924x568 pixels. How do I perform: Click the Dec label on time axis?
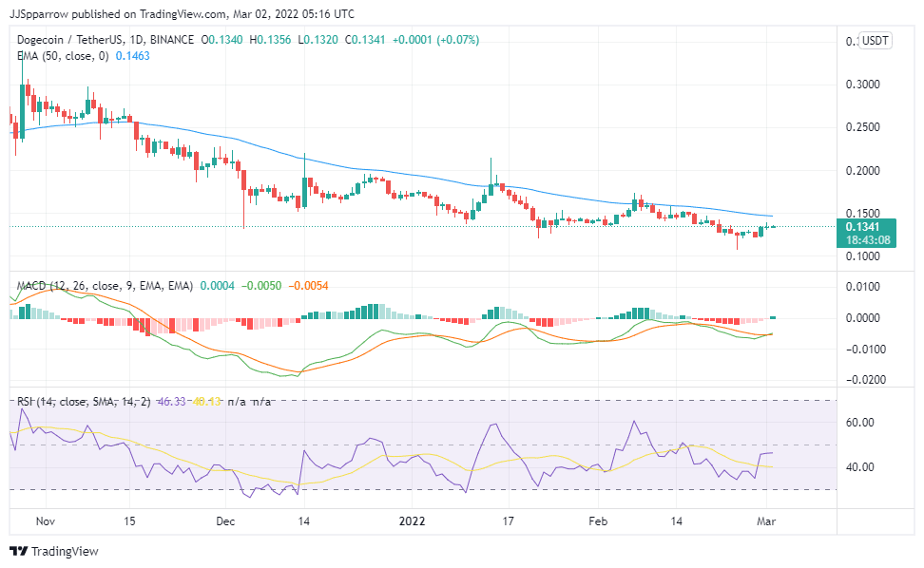225,521
